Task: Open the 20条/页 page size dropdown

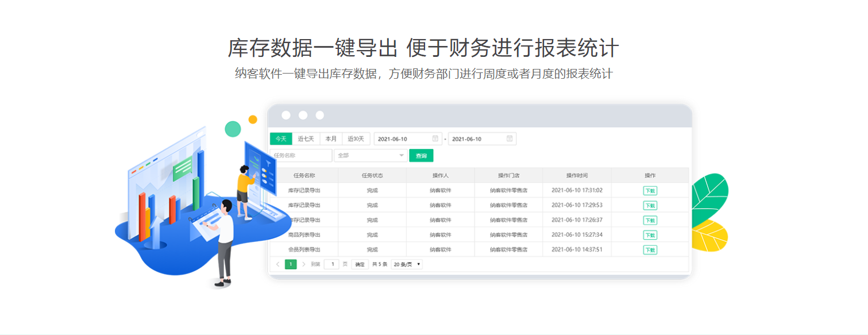Action: [403, 264]
